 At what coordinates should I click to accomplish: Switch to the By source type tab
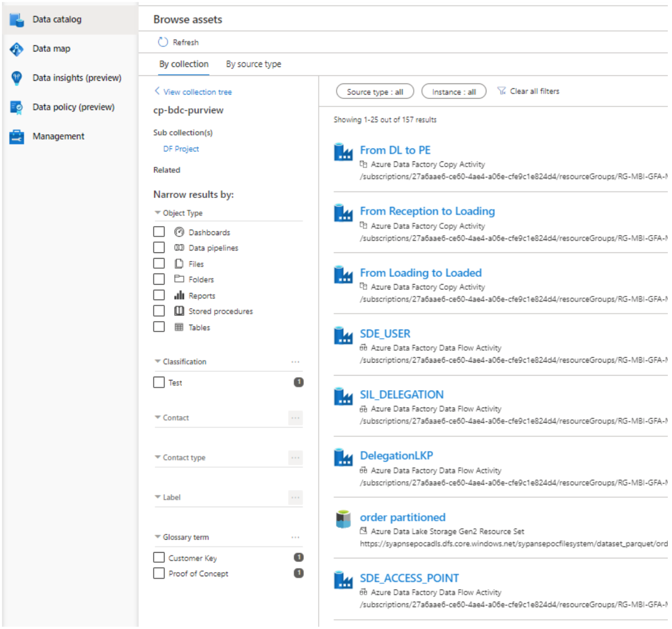[253, 64]
